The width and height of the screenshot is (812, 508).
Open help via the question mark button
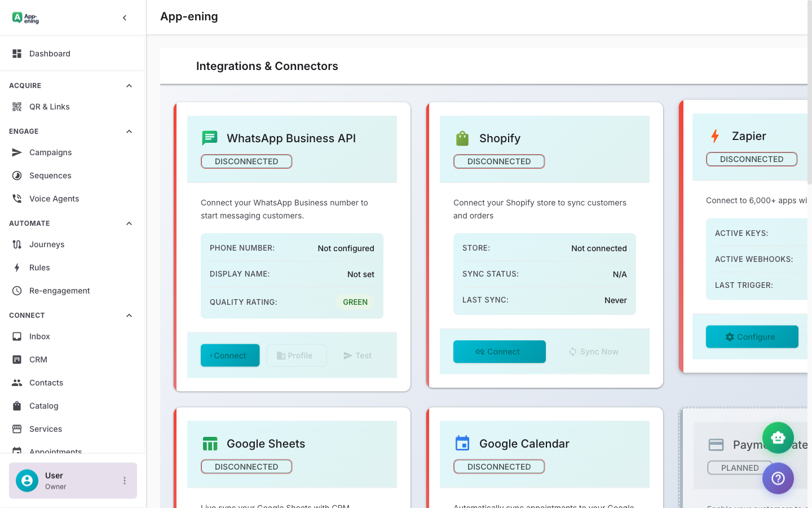point(778,478)
